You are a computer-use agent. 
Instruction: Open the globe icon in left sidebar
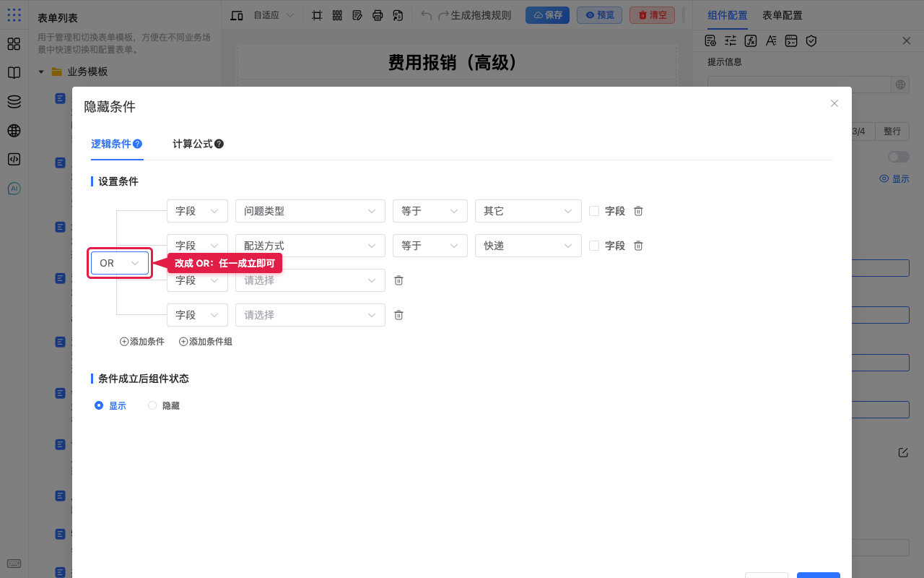pyautogui.click(x=14, y=131)
